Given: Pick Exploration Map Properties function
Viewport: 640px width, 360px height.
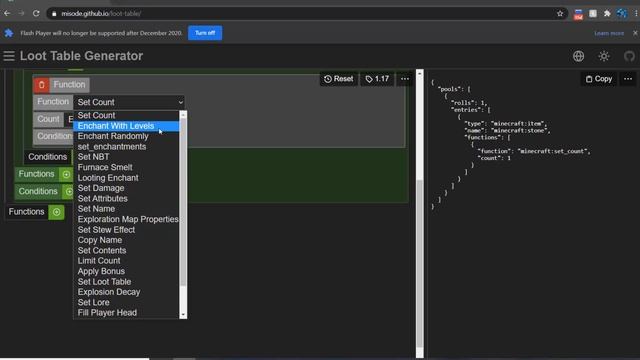Looking at the screenshot, I should pyautogui.click(x=126, y=220).
